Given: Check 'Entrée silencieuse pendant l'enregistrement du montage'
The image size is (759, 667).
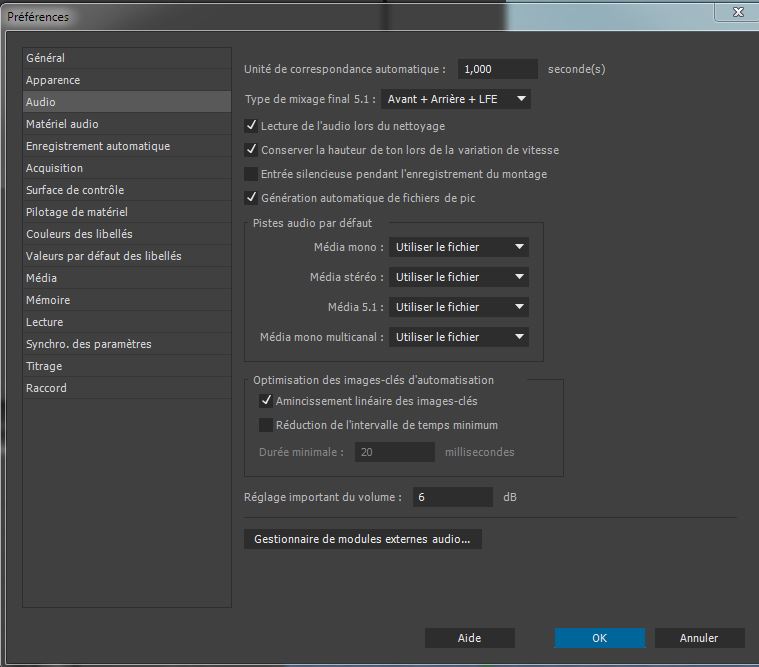Looking at the screenshot, I should pyautogui.click(x=252, y=174).
